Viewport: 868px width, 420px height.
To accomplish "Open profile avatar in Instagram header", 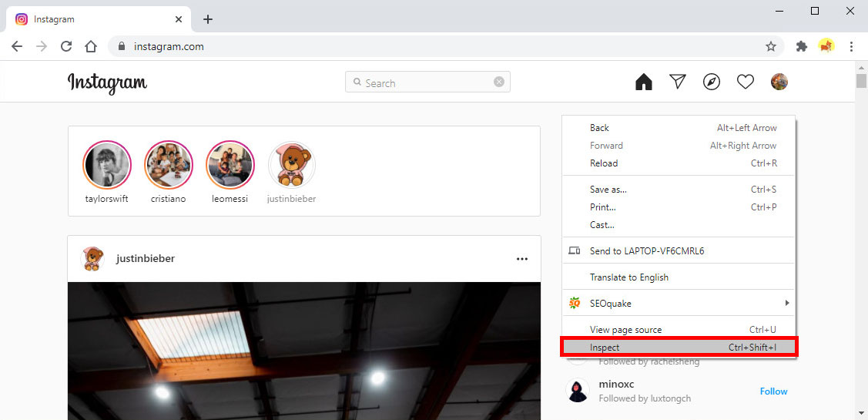I will 779,82.
